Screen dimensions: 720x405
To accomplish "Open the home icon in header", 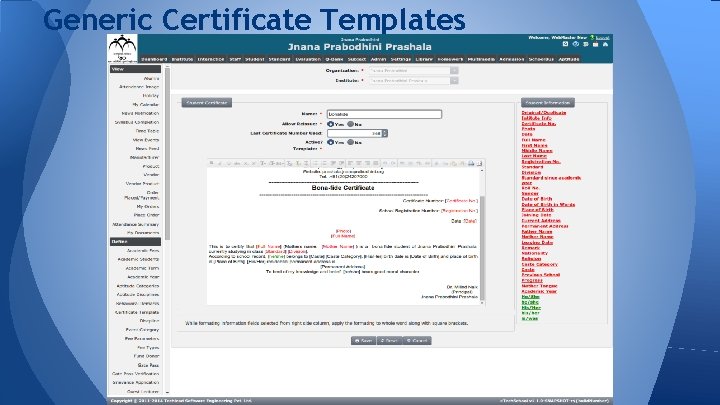I will [x=606, y=44].
